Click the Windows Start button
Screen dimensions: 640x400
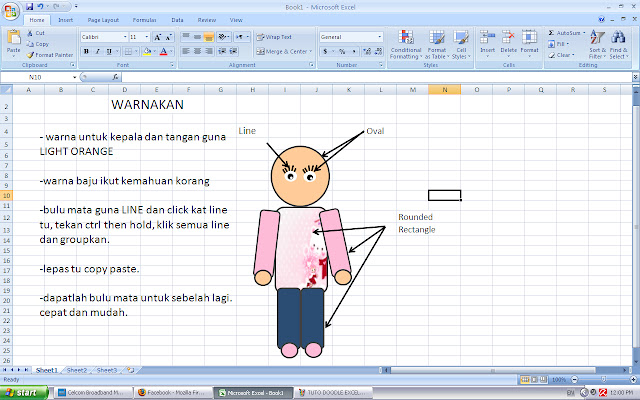(x=23, y=392)
